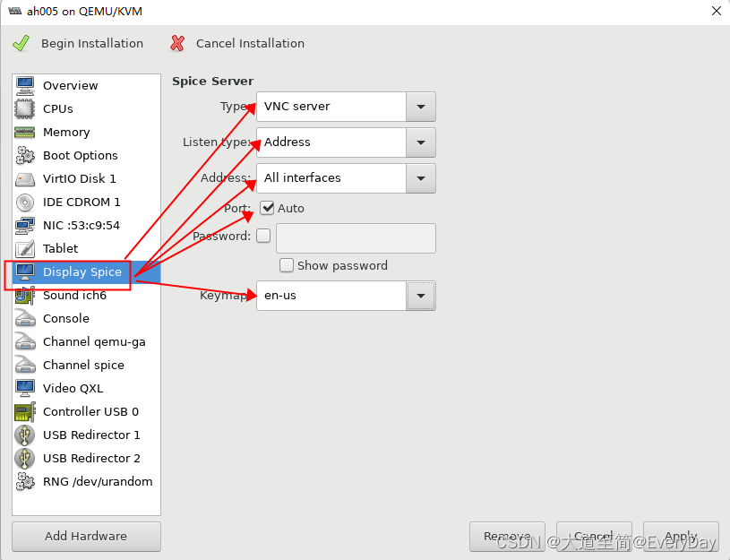Screen dimensions: 730x560
Task: Click the USB Redirector 2 icon
Action: pyautogui.click(x=25, y=459)
